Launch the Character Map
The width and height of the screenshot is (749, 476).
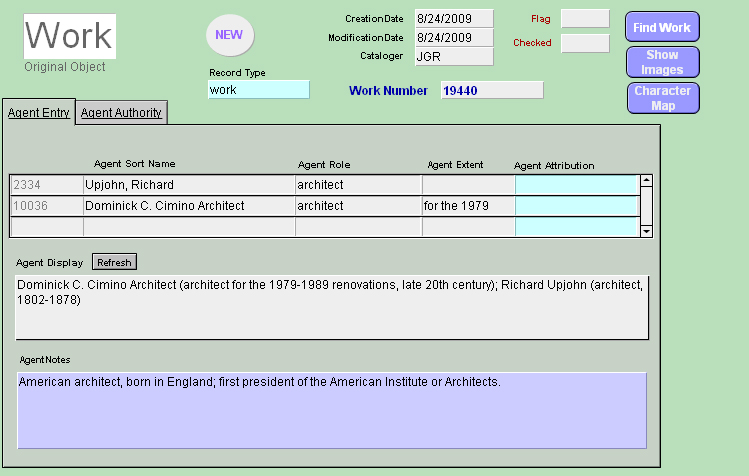click(662, 98)
